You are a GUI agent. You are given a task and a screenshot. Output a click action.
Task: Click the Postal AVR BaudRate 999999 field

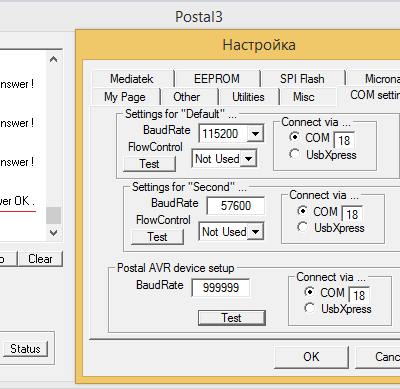(x=221, y=288)
